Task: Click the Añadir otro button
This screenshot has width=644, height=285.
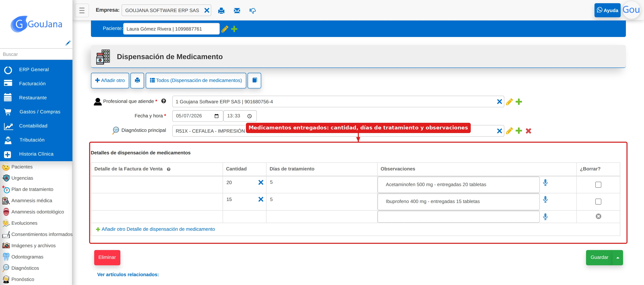Action: point(110,80)
